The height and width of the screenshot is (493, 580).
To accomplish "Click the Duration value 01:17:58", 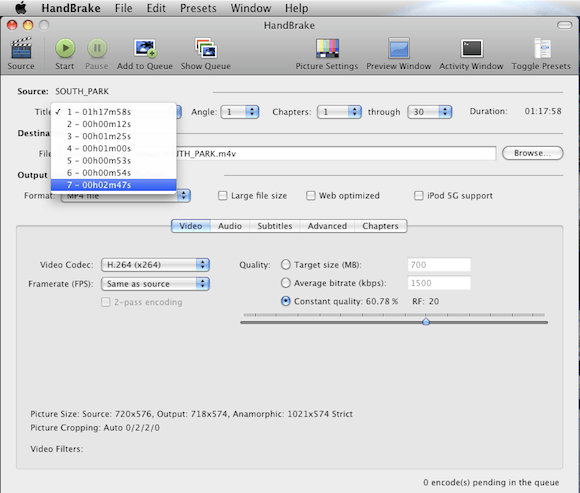I will pos(543,111).
